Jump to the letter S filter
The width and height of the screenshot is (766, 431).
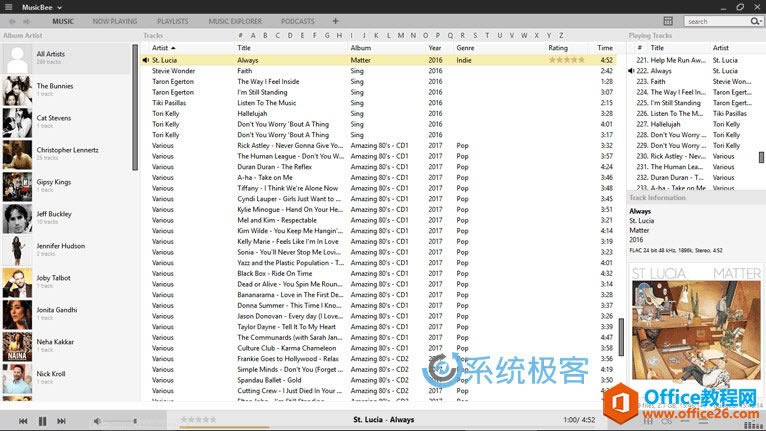click(x=475, y=36)
